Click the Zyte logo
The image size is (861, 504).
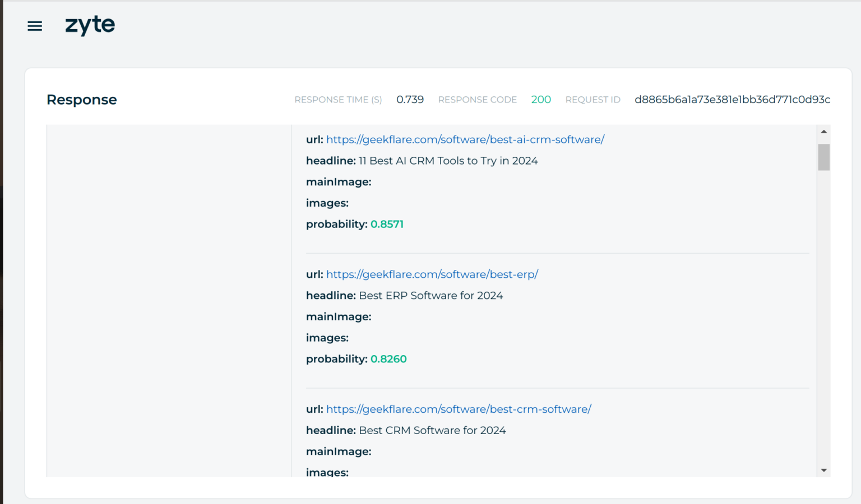90,25
